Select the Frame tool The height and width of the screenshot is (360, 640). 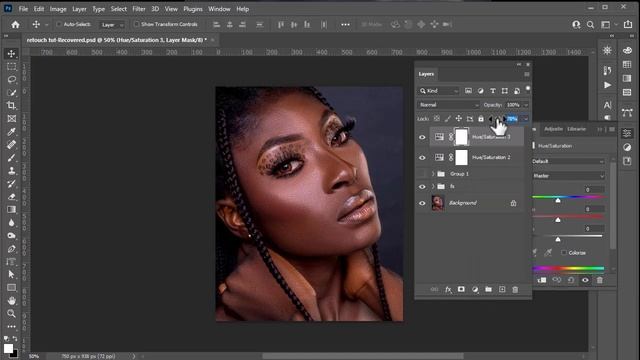[11, 118]
